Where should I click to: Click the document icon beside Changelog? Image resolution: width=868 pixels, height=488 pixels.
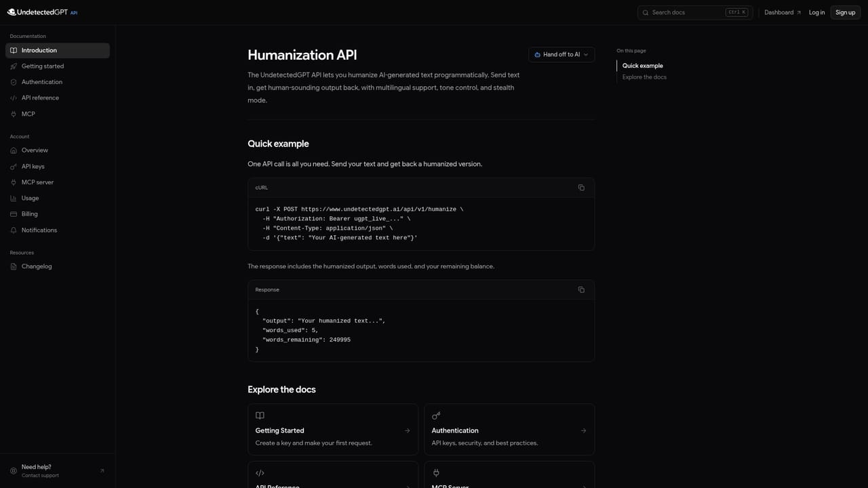pos(14,266)
